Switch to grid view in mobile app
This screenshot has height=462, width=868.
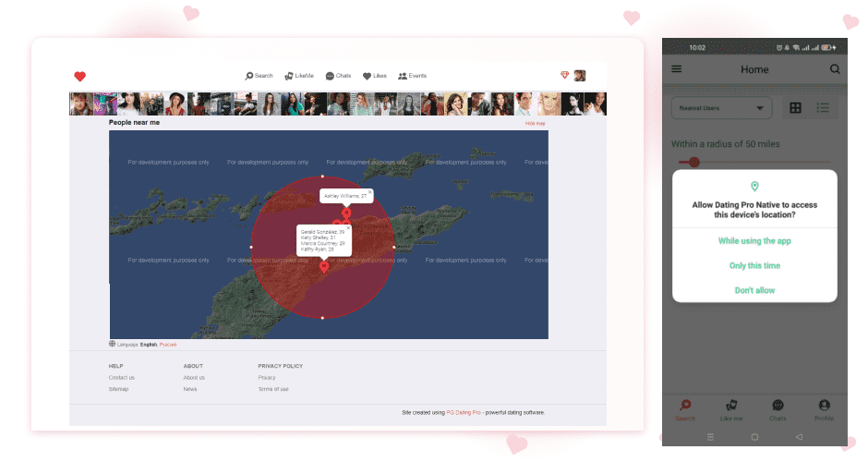point(795,108)
